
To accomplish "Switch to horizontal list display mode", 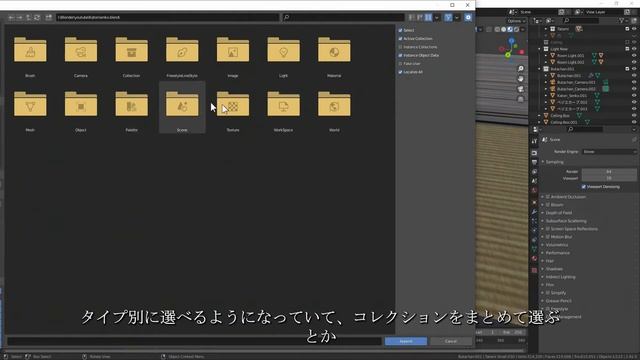I will 420,18.
